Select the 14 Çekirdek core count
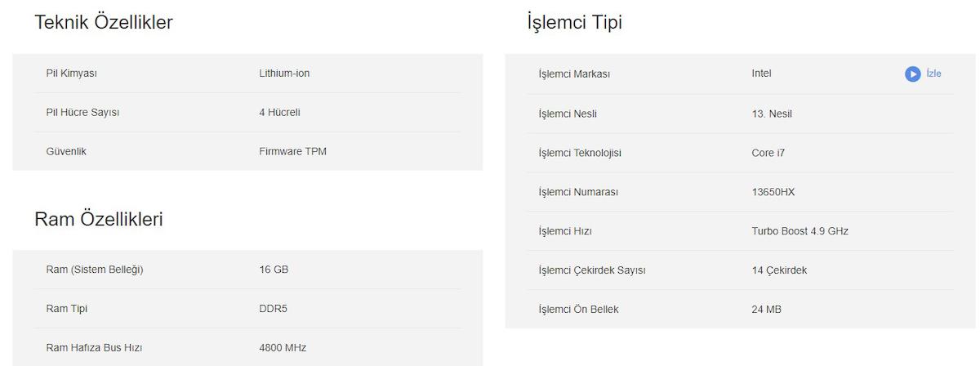Viewport: 980px width, 366px height. [x=779, y=270]
